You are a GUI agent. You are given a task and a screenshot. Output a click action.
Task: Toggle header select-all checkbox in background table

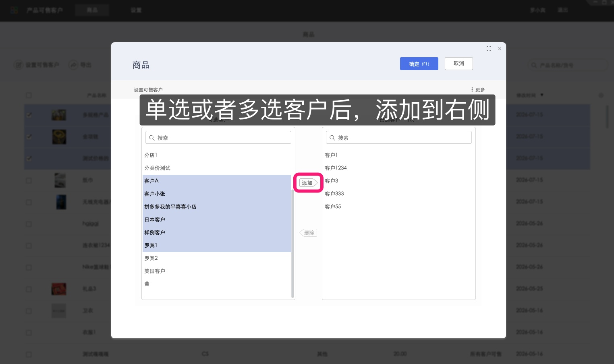click(29, 95)
